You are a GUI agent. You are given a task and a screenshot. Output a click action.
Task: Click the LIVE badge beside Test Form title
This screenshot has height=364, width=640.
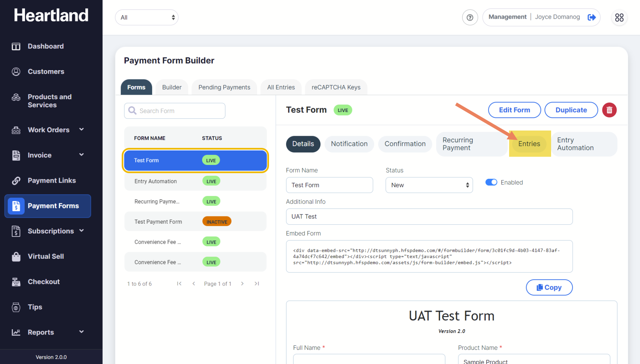click(x=342, y=110)
